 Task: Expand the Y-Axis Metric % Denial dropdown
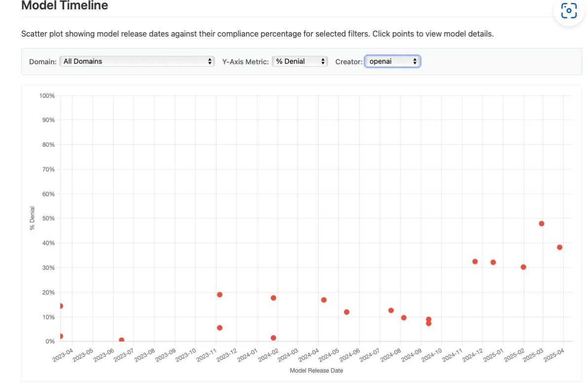[300, 61]
